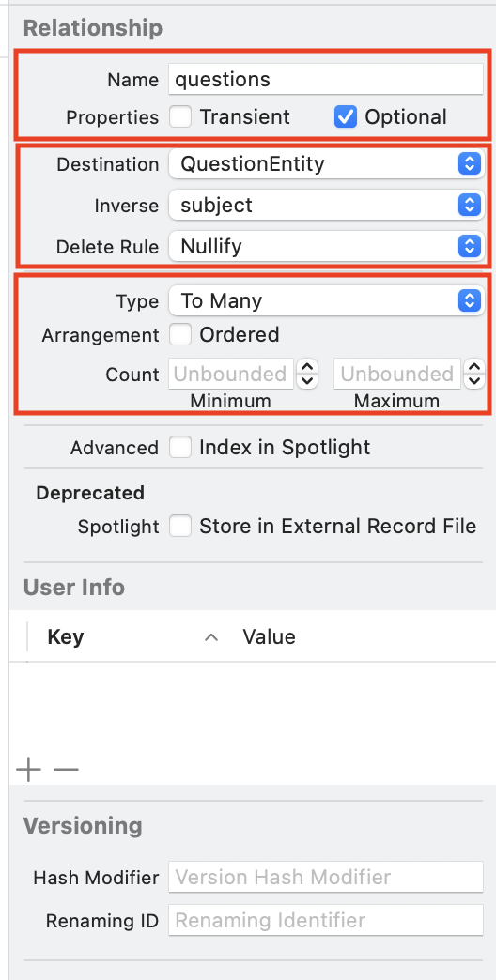Click the relationship Name field containing questions
The height and width of the screenshot is (980, 496).
326,80
